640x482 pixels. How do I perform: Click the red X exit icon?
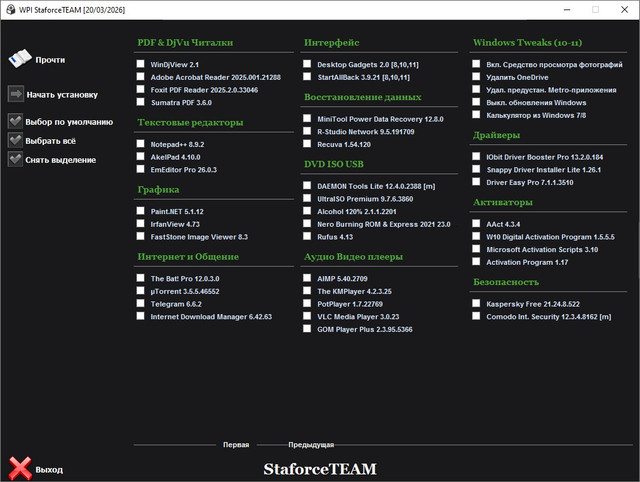(x=20, y=468)
